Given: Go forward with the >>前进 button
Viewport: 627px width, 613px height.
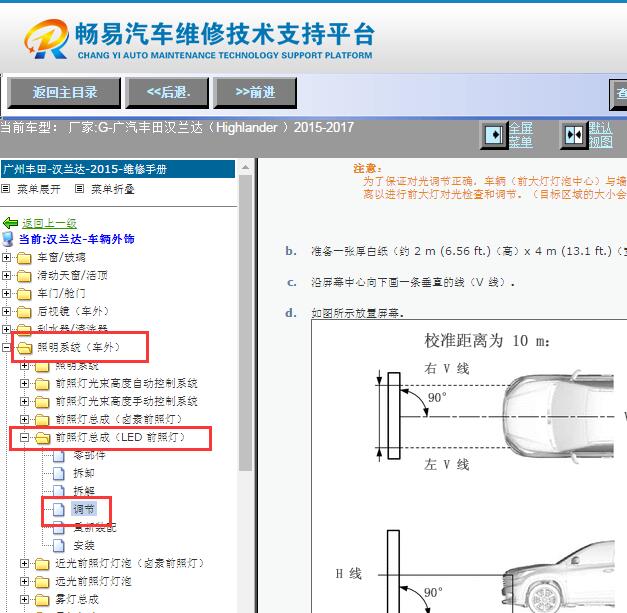Looking at the screenshot, I should [255, 93].
